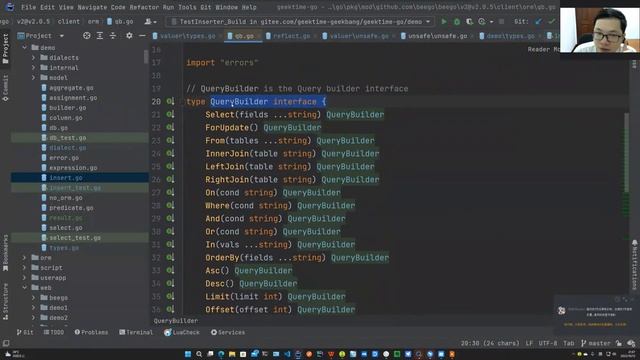The height and width of the screenshot is (360, 640).
Task: Open the Tools menu
Action: click(x=187, y=7)
